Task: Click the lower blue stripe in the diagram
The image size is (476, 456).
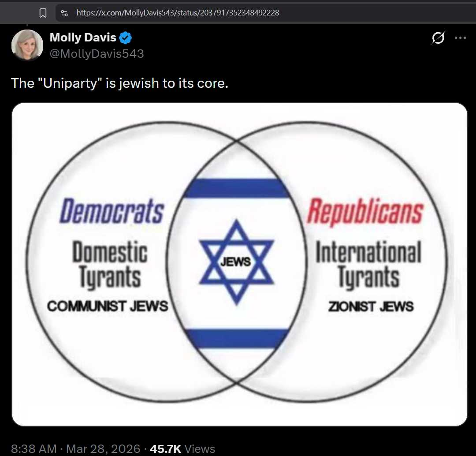Action: tap(237, 338)
